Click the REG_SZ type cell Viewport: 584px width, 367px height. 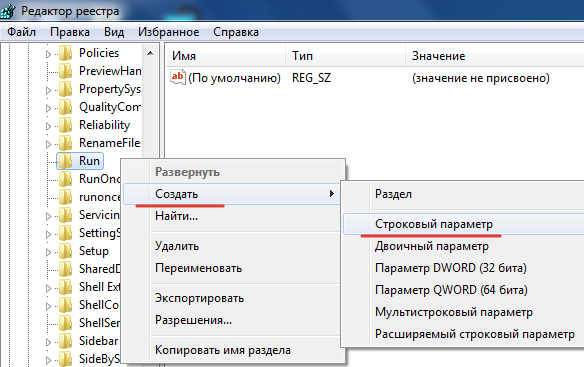[x=311, y=78]
